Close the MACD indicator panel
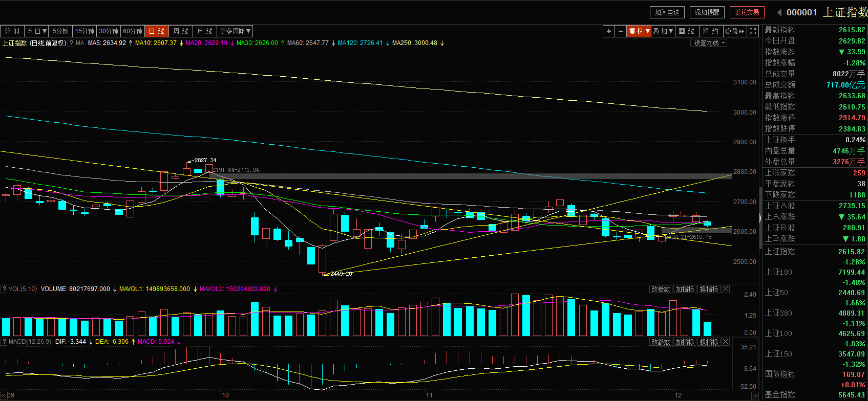Viewport: 868px width, 401px height. [x=725, y=342]
